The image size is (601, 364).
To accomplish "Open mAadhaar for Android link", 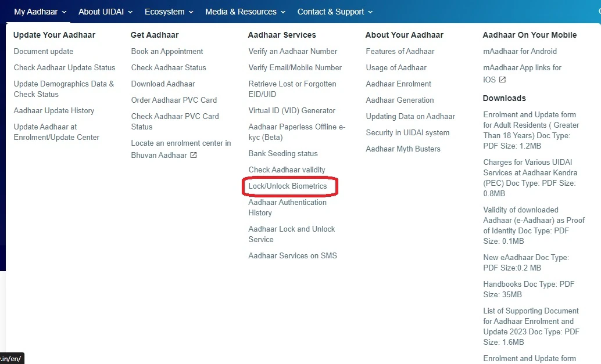I will click(x=520, y=51).
